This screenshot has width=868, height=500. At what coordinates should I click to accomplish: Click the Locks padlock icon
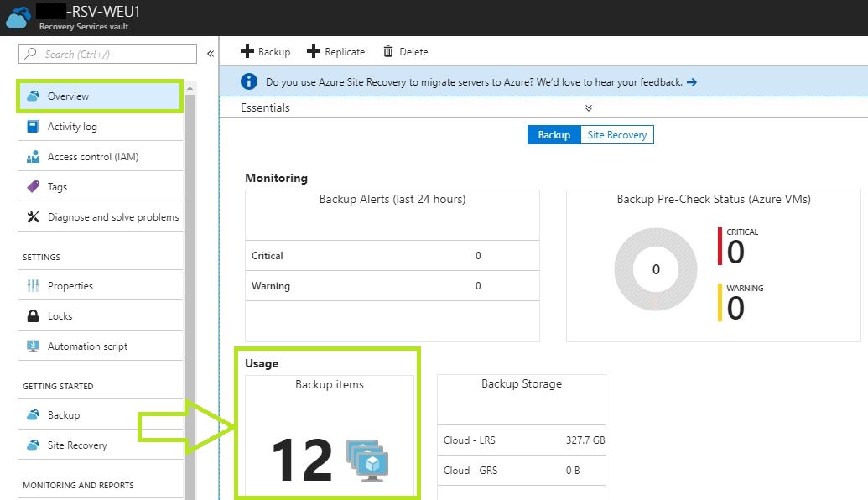(34, 315)
